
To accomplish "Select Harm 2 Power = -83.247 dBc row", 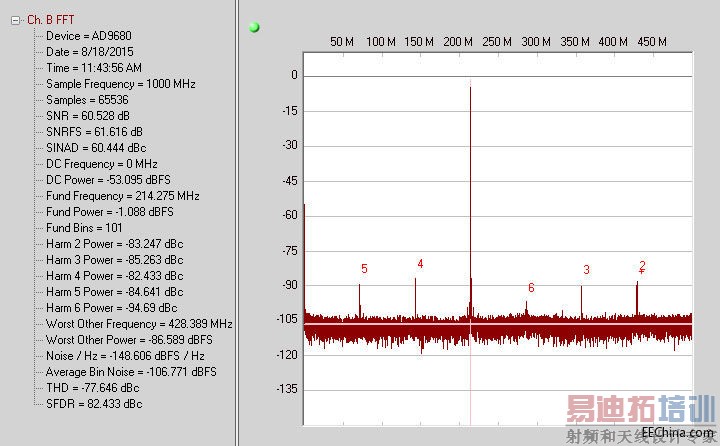I will [x=115, y=244].
